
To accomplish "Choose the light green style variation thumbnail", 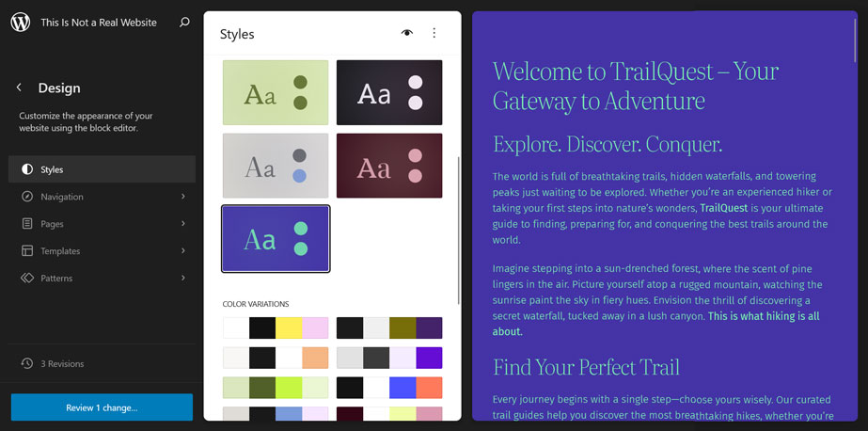I will 276,92.
